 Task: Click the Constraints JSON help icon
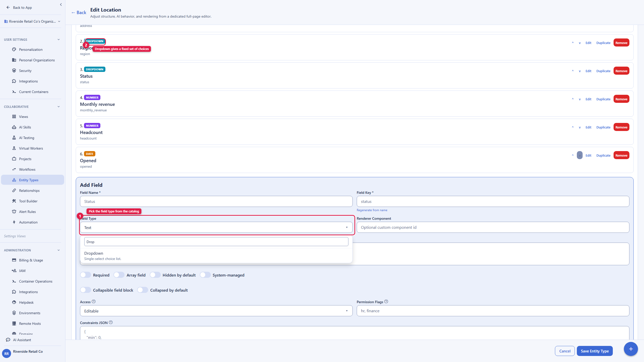coord(111,322)
